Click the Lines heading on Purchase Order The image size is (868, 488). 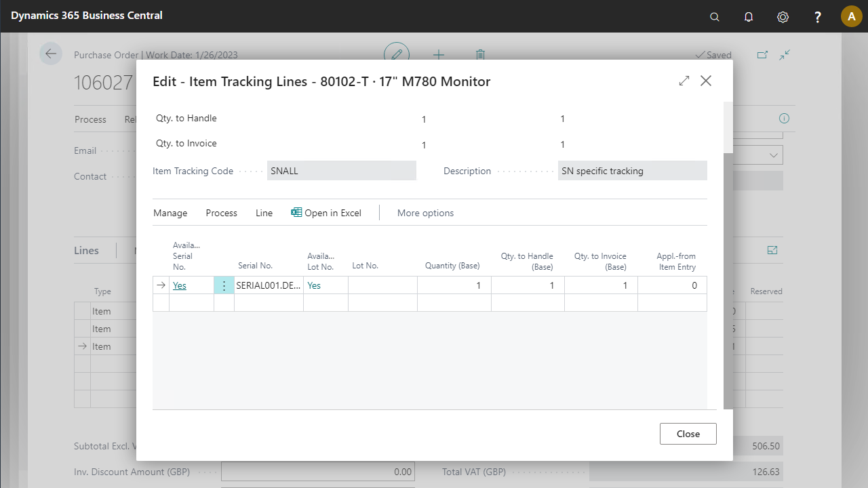(x=86, y=250)
